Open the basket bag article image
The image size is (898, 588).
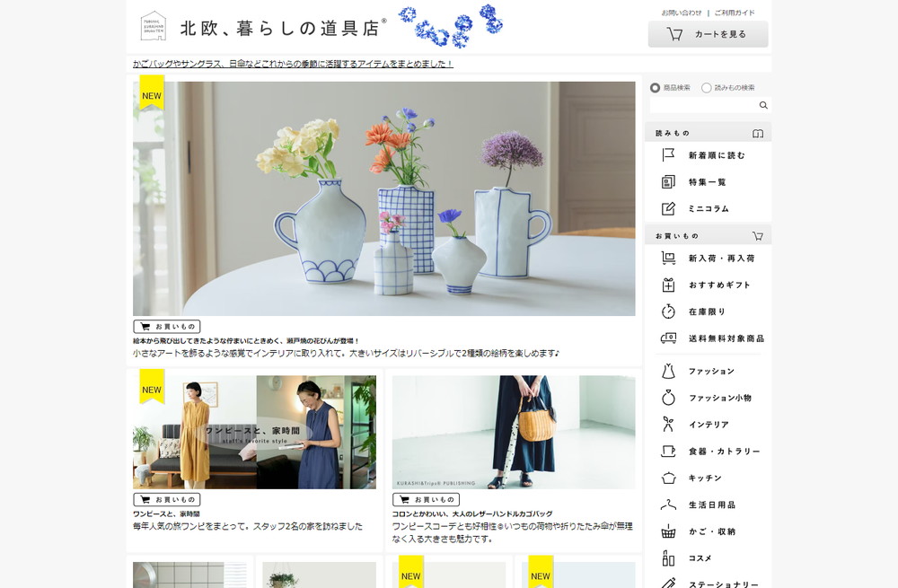[513, 433]
